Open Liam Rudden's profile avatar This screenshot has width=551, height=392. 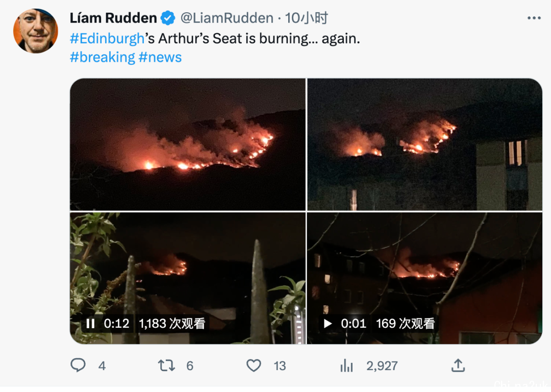[x=36, y=31]
